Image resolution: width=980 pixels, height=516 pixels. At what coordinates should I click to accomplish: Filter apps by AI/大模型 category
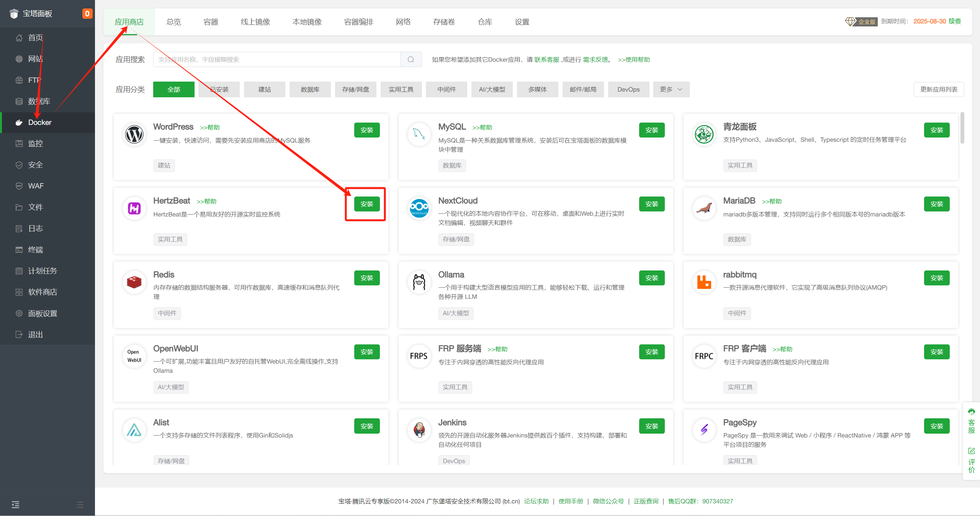click(492, 89)
